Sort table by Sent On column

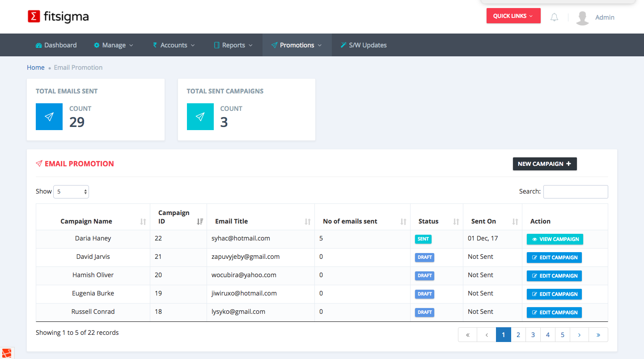(483, 221)
